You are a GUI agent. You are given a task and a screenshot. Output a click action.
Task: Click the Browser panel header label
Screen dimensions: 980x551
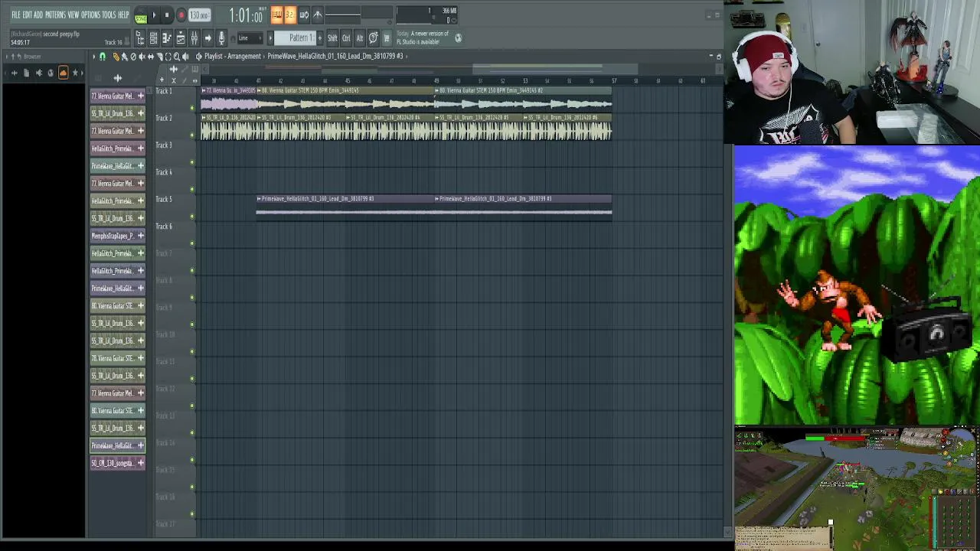[32, 57]
